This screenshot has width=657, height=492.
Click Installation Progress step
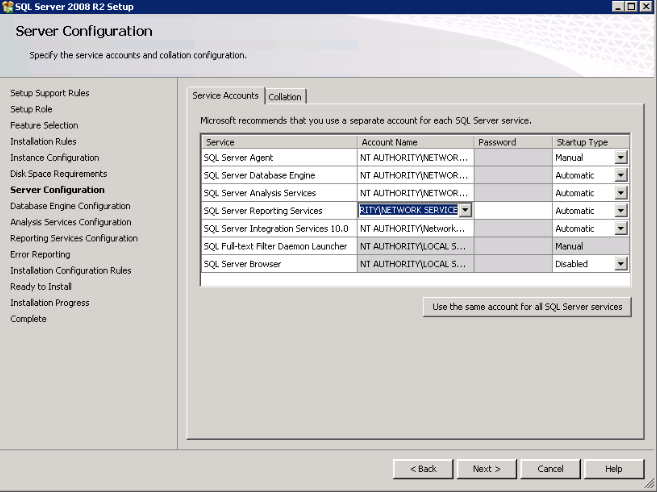click(50, 303)
